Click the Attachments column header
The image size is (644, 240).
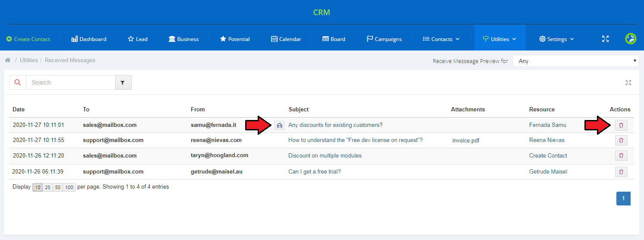click(x=468, y=109)
